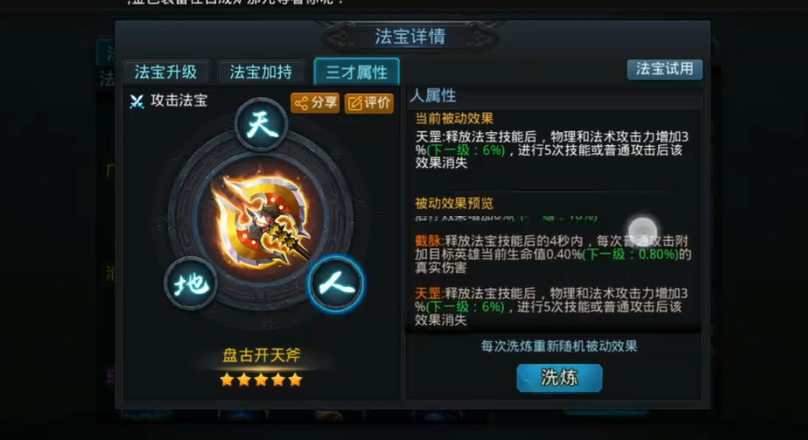
Task: Switch to the 法宝加持 tab
Action: [x=261, y=72]
